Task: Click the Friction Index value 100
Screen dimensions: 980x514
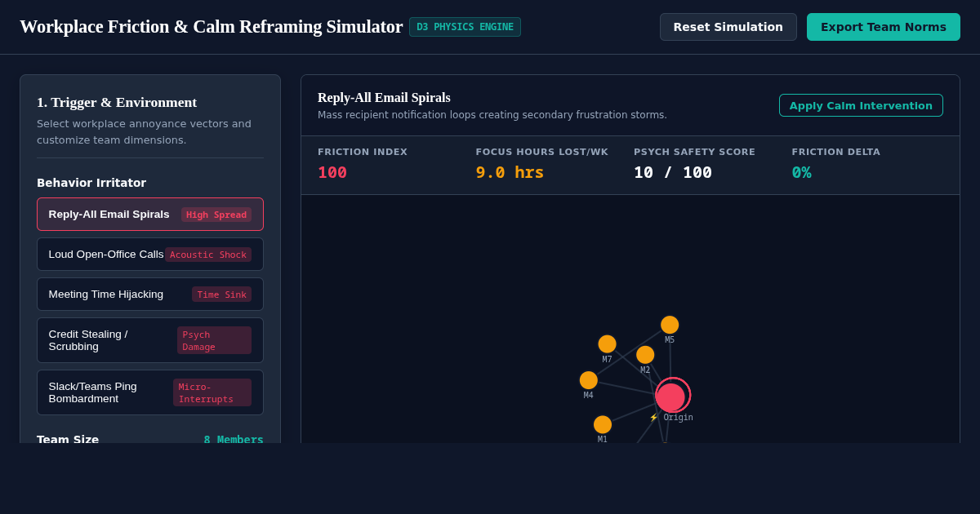Action: tap(332, 172)
